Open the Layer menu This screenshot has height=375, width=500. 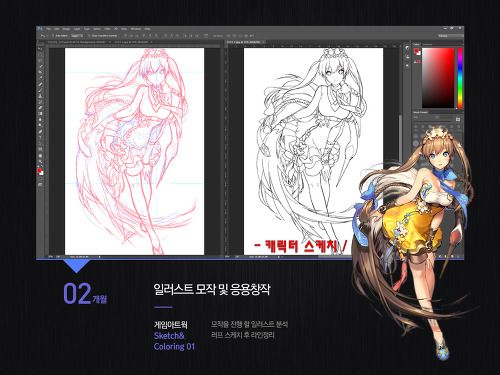pos(77,29)
